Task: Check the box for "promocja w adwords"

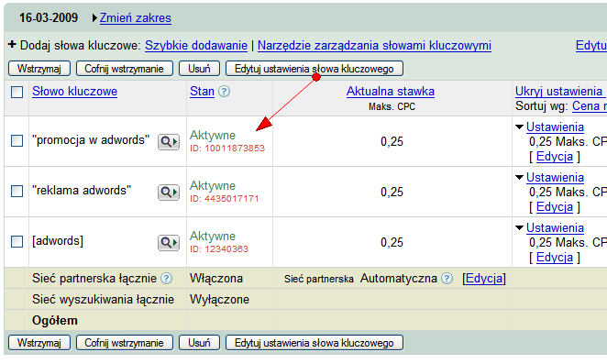Action: (17, 140)
